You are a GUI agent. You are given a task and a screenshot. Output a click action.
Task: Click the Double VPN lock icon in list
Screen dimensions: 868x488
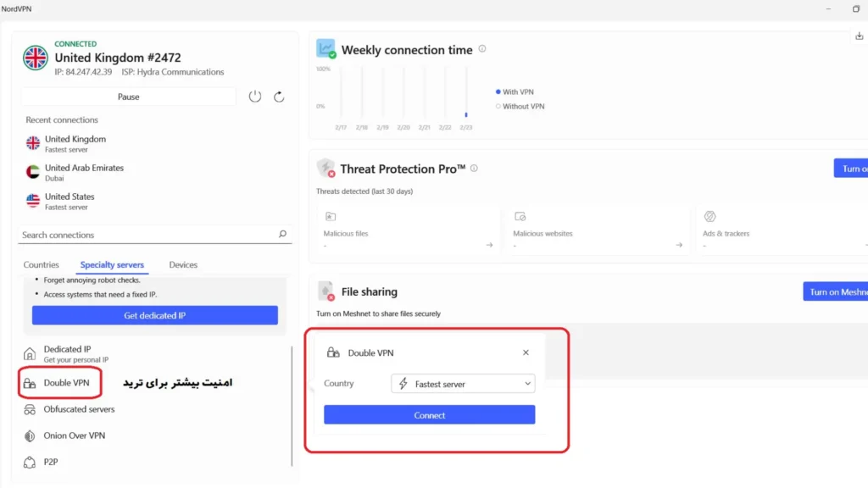[x=30, y=383]
